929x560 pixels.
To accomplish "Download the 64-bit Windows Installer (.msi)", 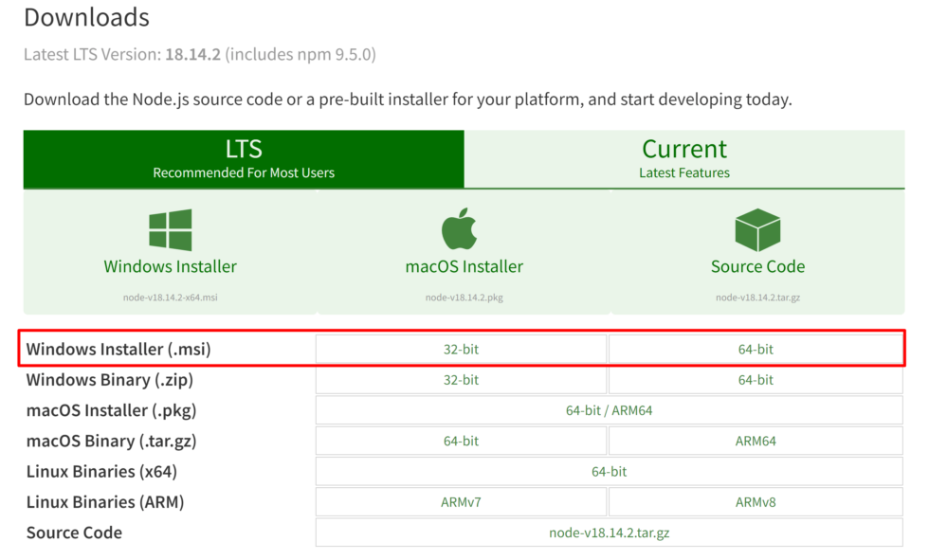I will pyautogui.click(x=756, y=349).
